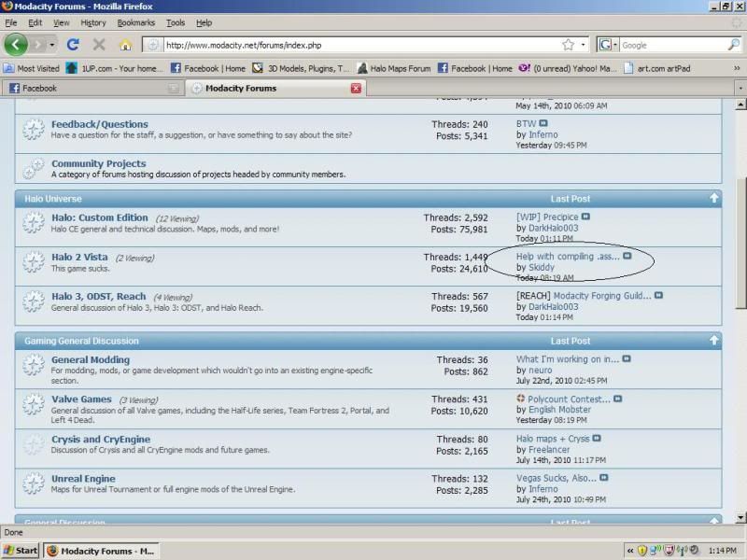Screen dimensions: 747x560
Task: Open the Feedback/Questions forum
Action: tap(100, 124)
